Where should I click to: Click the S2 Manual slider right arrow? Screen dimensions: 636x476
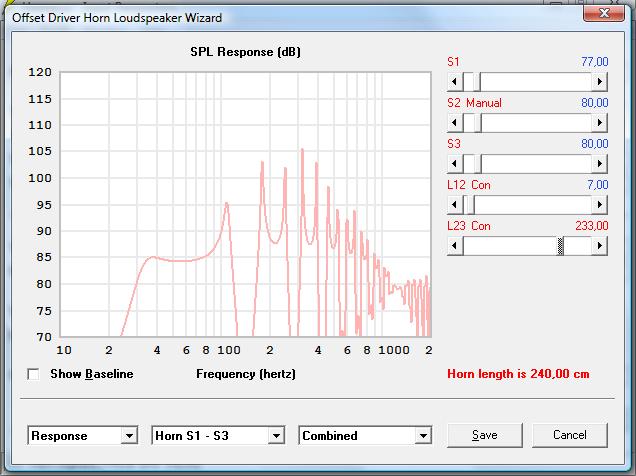[599, 123]
